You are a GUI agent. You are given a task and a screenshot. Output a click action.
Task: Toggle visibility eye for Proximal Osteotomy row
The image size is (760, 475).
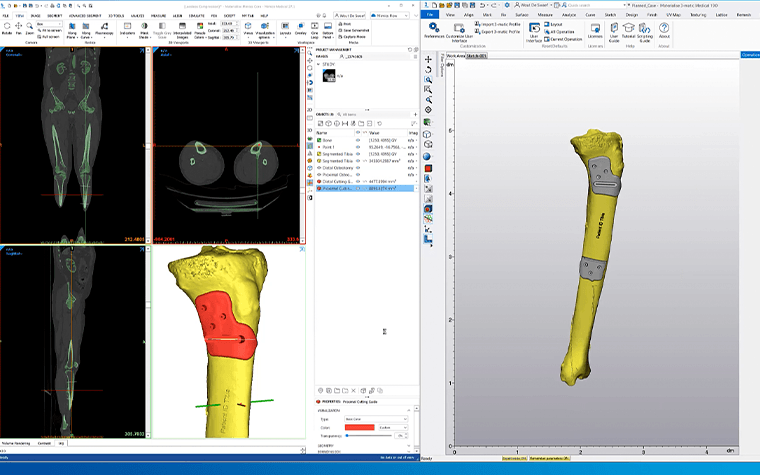click(358, 174)
